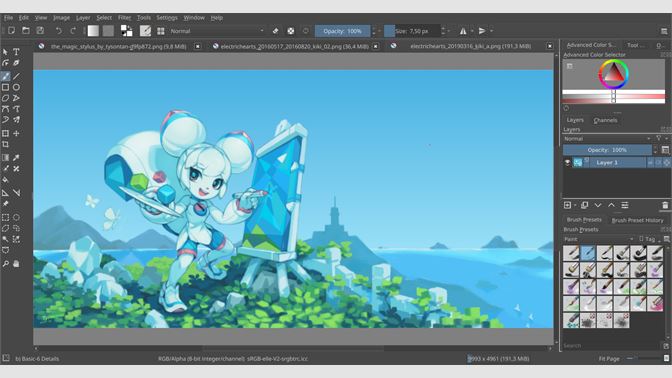Click the Open file folder icon
Image resolution: width=672 pixels, height=378 pixels.
pos(26,30)
